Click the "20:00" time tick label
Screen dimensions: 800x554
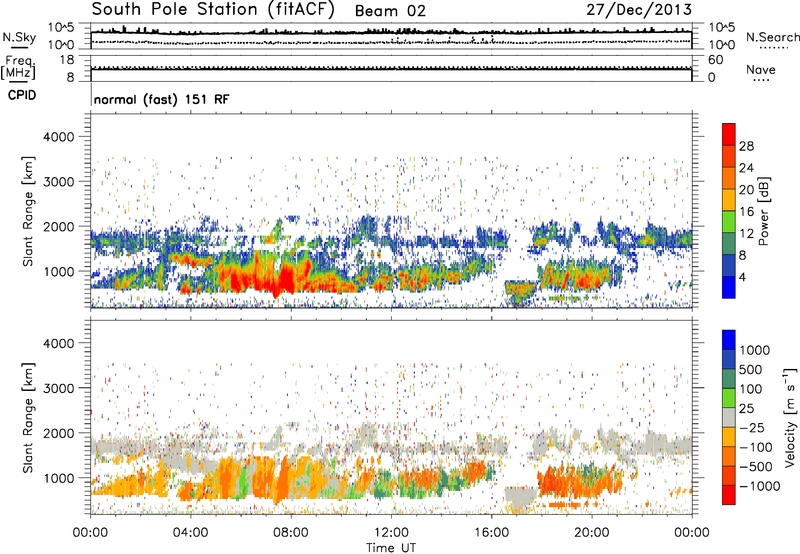(592, 533)
